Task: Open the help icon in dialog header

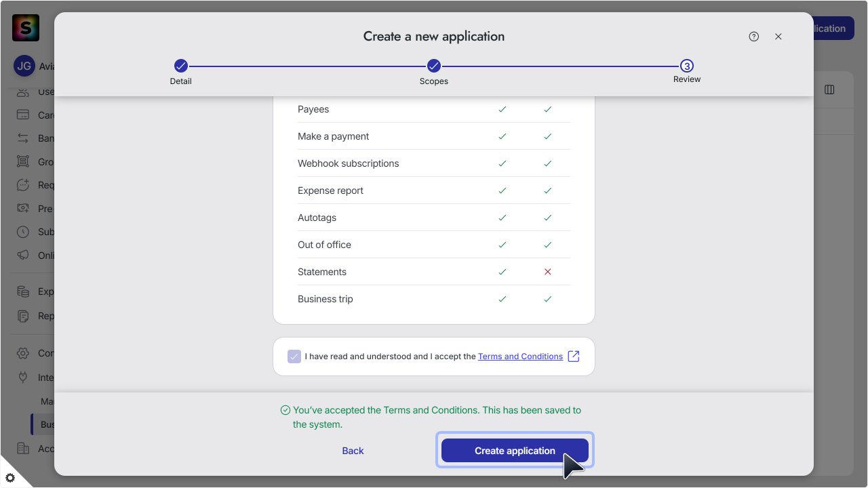Action: 754,37
